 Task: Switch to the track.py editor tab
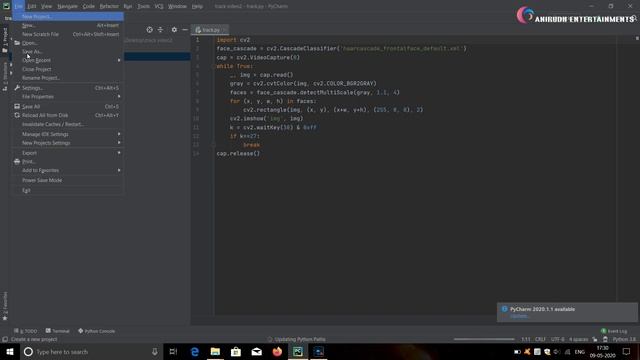tap(210, 30)
